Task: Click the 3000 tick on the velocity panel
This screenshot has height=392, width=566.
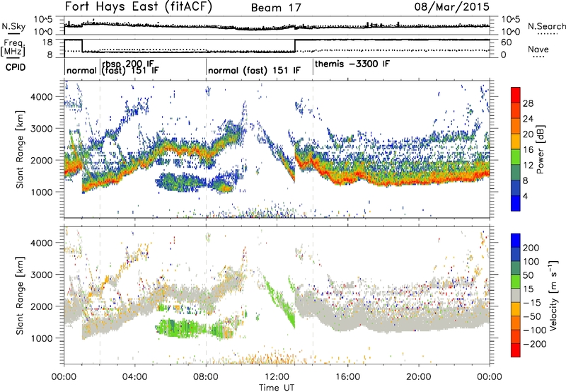Action: 41,275
